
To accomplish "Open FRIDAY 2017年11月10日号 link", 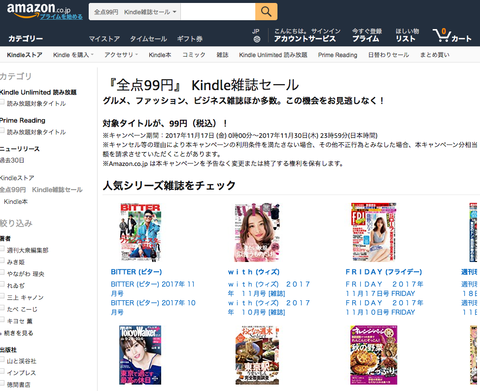I will pyautogui.click(x=384, y=307).
